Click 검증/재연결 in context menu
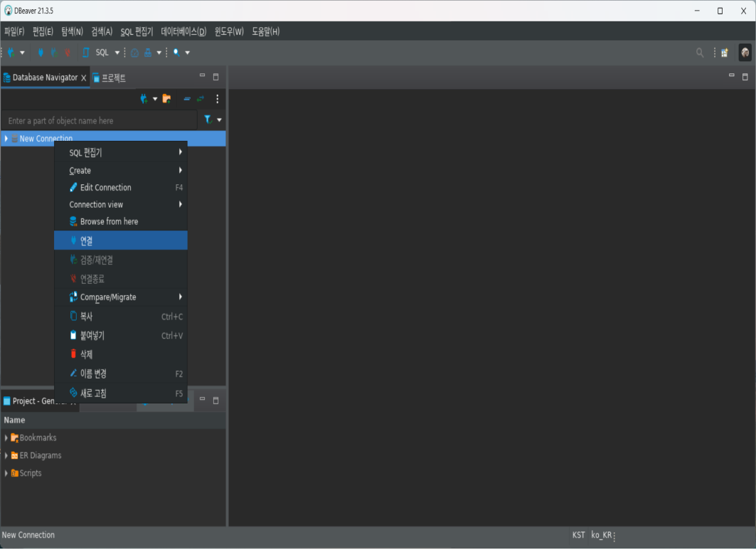 click(121, 260)
